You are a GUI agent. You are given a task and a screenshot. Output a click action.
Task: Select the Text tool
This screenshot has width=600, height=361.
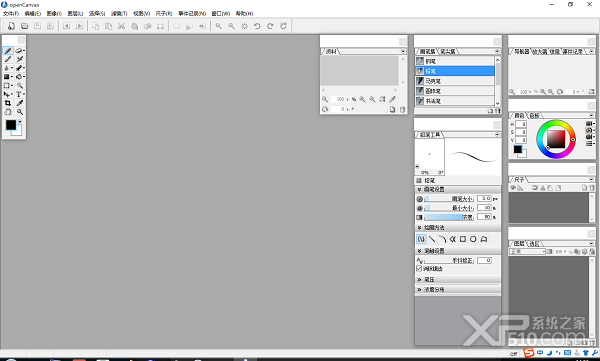[x=19, y=94]
